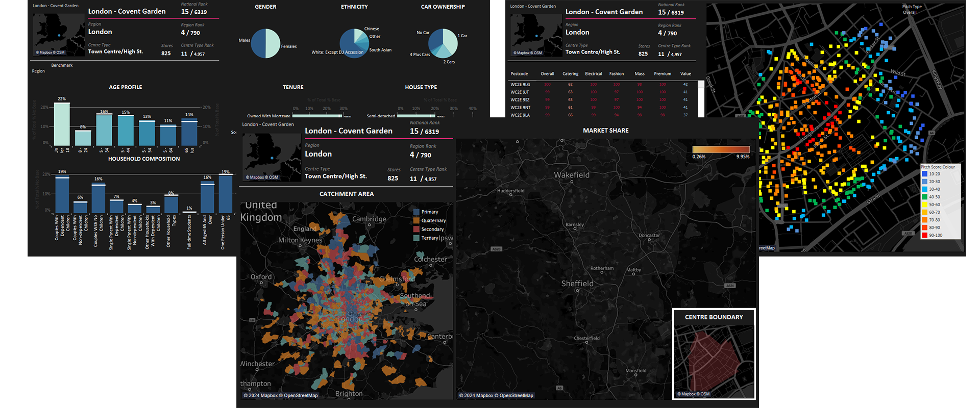The width and height of the screenshot is (980, 408).
Task: Click the Mass column header
Action: point(640,74)
